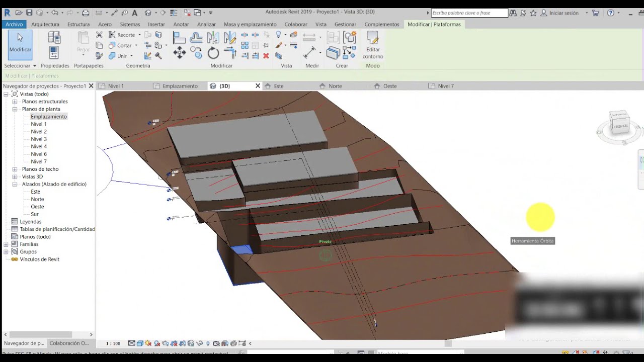644x362 pixels.
Task: Click Editar contorno
Action: (x=373, y=45)
